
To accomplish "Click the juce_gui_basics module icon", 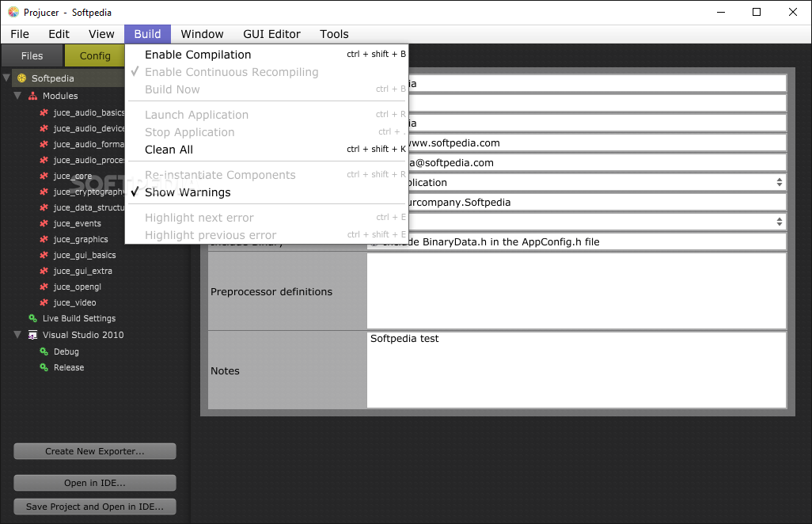I will click(44, 255).
